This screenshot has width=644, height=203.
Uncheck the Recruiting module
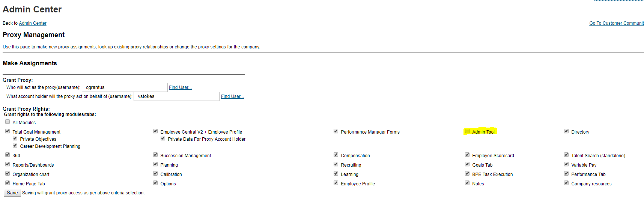pos(336,164)
